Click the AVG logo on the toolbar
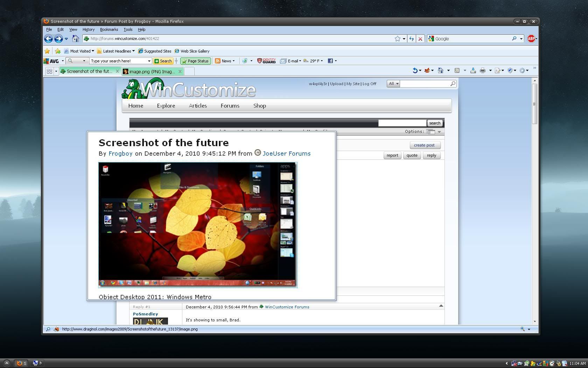Screen dimensions: 588x368 click(x=51, y=61)
